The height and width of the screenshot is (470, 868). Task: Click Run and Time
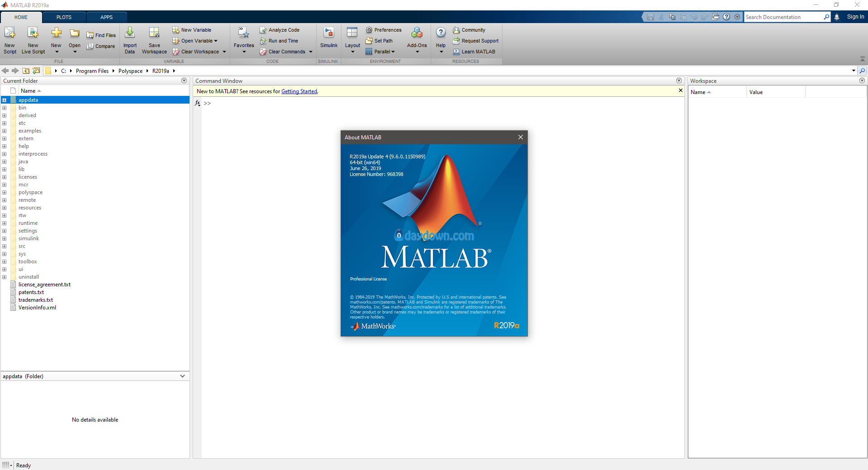coord(279,41)
